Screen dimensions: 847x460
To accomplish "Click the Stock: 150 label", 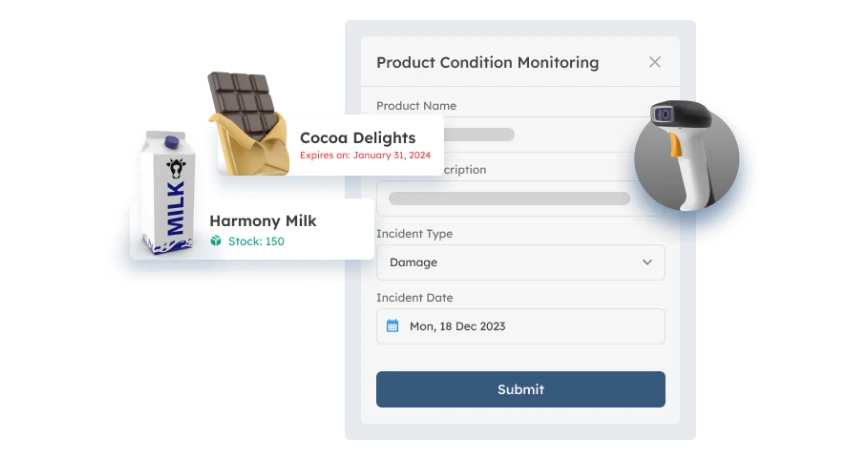I will [x=254, y=241].
